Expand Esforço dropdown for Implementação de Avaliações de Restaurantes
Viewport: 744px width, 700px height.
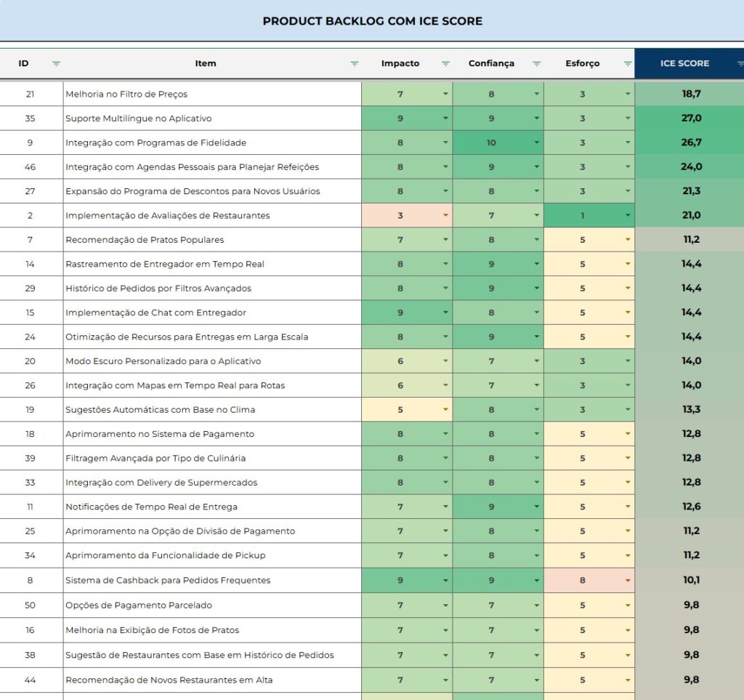coord(627,215)
